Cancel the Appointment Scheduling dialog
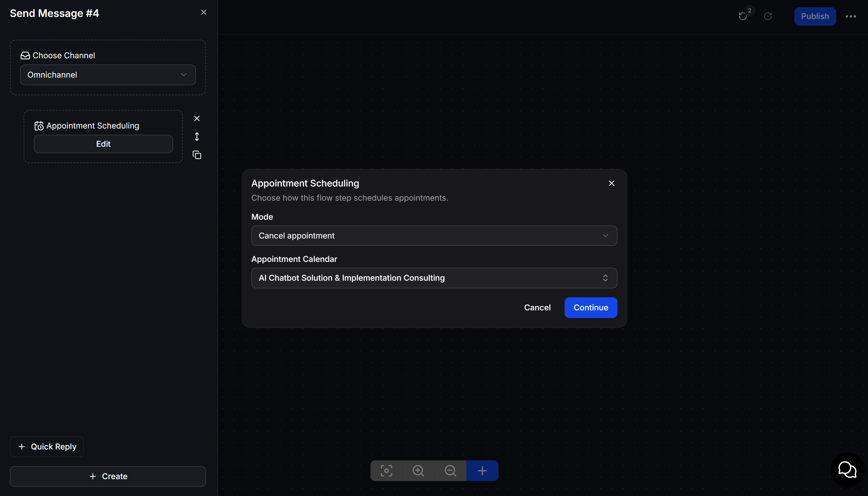The height and width of the screenshot is (496, 868). pos(537,308)
